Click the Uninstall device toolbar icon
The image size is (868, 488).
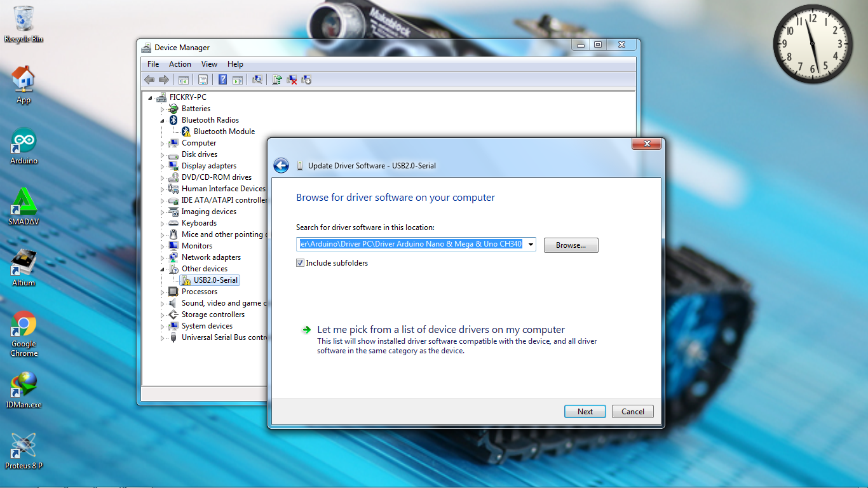[x=291, y=79]
